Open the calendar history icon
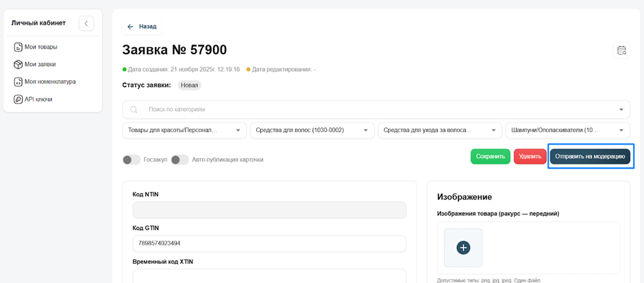 click(621, 50)
